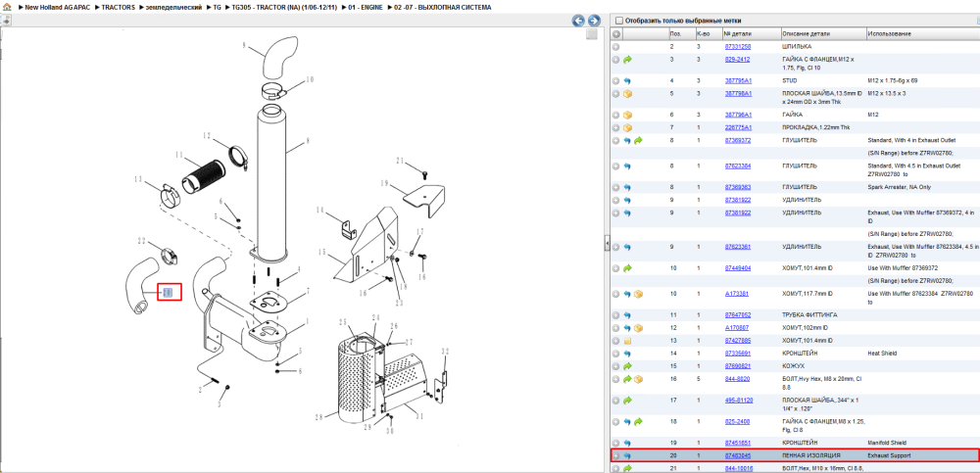Click the green arrow for part 87690821

(x=627, y=366)
